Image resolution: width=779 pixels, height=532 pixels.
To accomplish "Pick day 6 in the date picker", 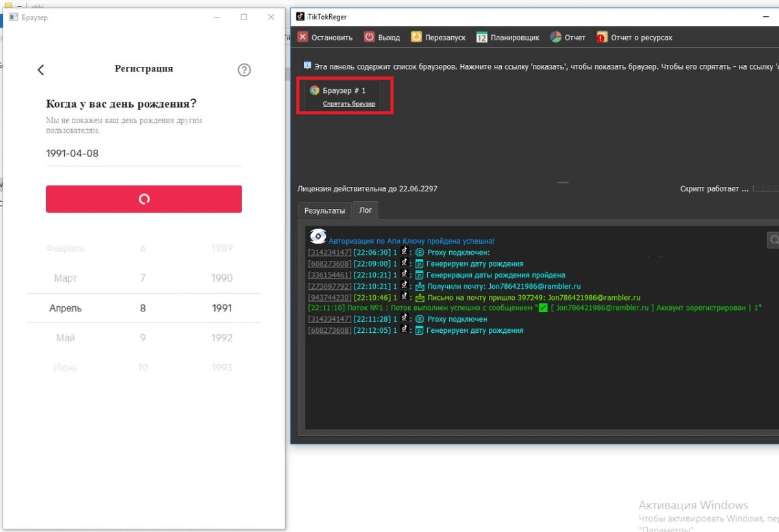I will pos(143,248).
